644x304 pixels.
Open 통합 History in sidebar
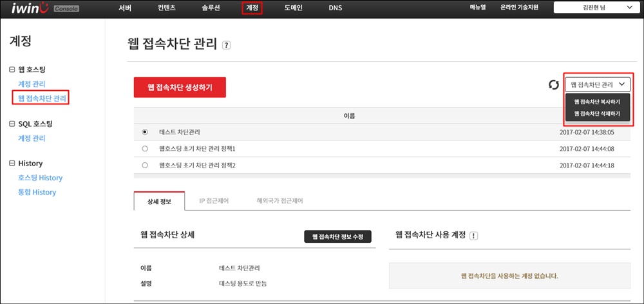[x=37, y=193]
